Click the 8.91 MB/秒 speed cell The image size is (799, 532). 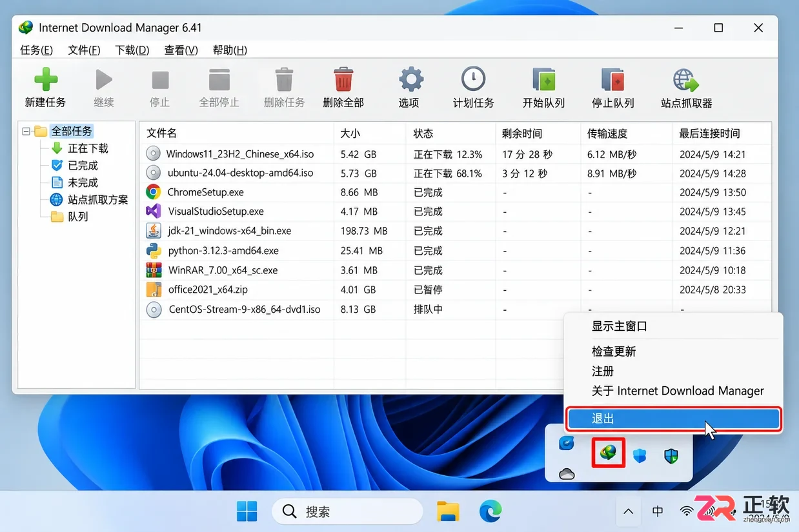tap(612, 173)
